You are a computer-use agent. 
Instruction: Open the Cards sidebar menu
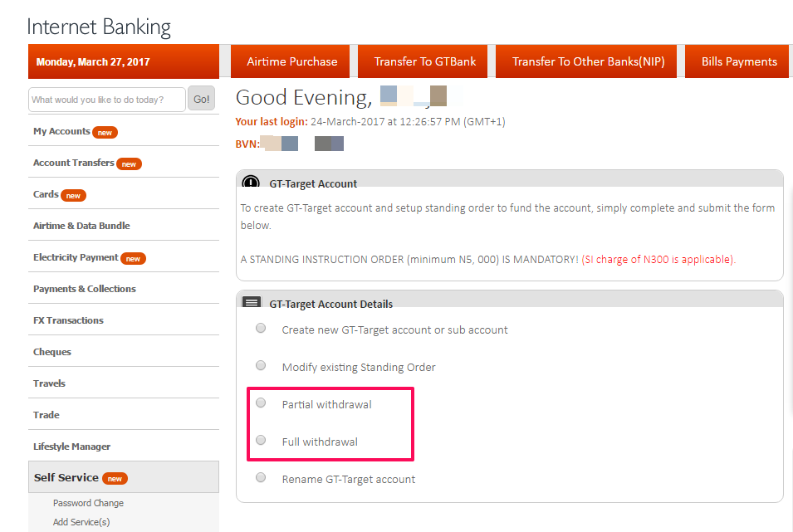tap(124, 193)
